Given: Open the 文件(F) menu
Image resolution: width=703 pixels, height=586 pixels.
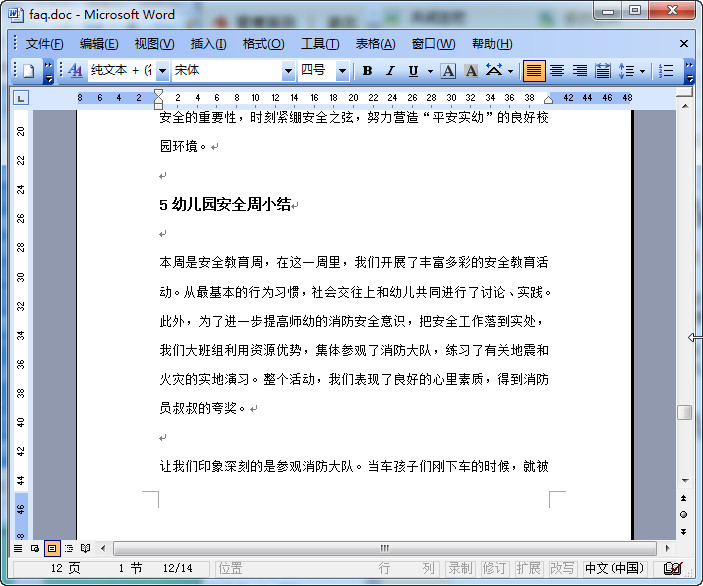Looking at the screenshot, I should tap(44, 44).
